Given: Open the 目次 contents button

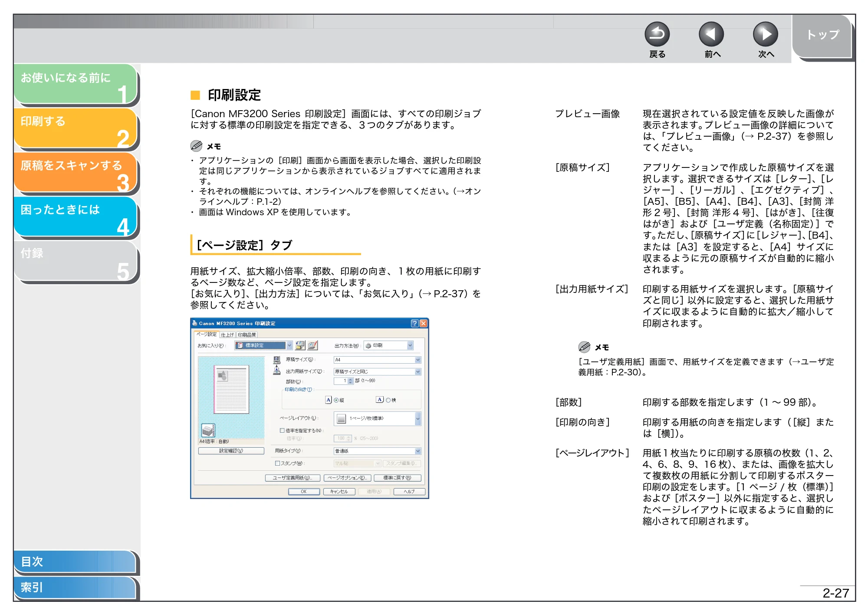Looking at the screenshot, I should [x=76, y=561].
